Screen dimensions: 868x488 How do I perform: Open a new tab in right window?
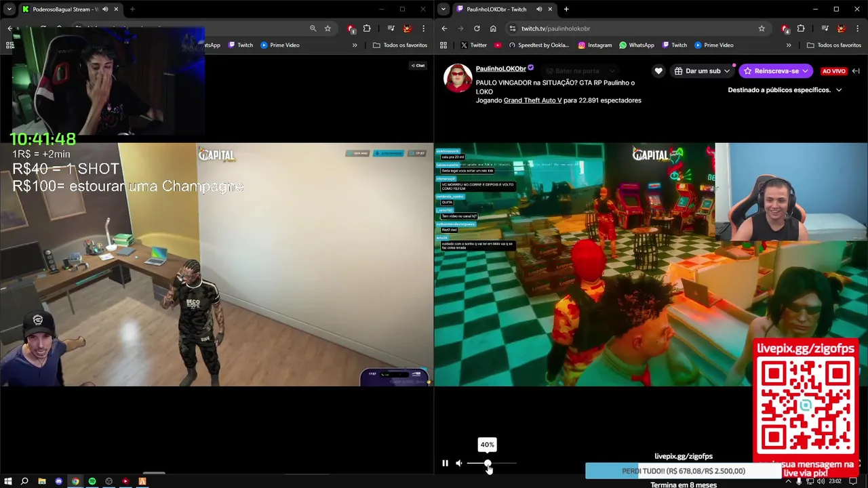coord(566,9)
